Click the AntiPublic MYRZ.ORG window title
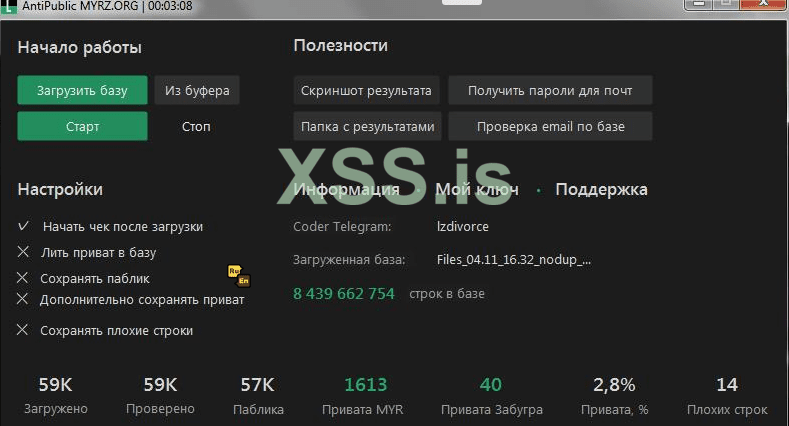The height and width of the screenshot is (426, 789). (107, 7)
